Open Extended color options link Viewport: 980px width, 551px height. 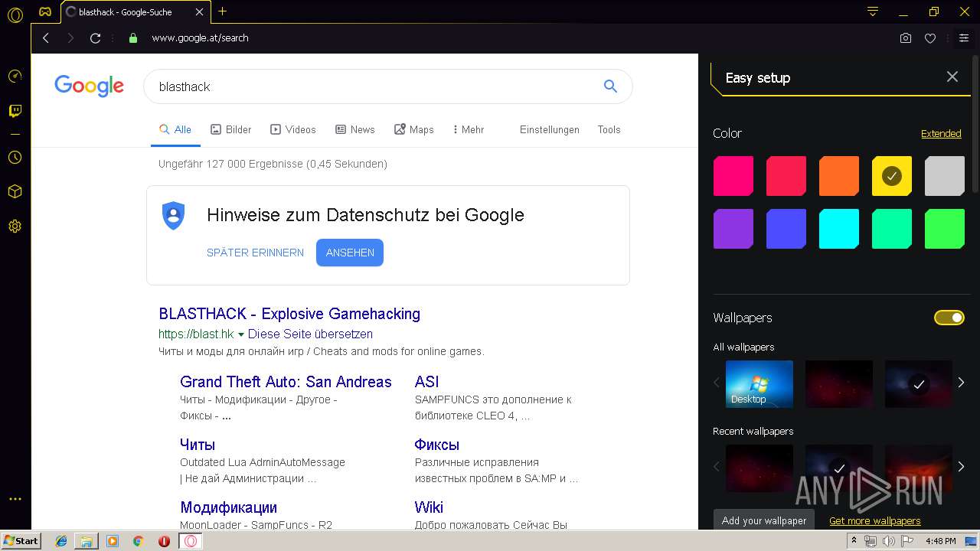click(x=941, y=133)
